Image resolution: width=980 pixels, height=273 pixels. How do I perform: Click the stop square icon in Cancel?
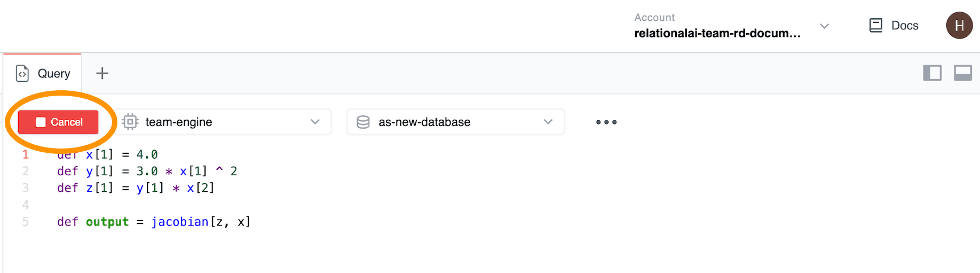tap(41, 122)
